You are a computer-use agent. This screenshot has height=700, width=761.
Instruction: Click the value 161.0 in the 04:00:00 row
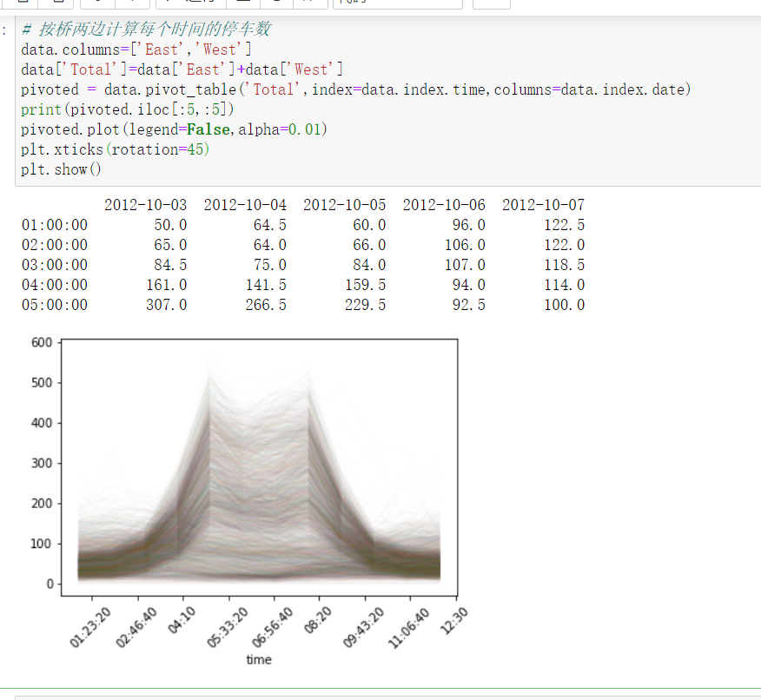click(167, 285)
